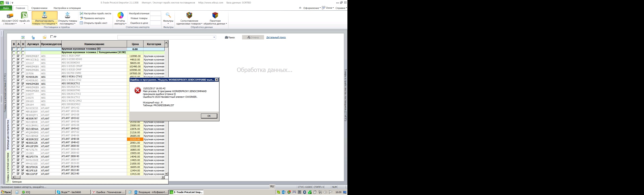The image size is (644, 195).
Task: Click table horizontal scrollbar right arrow
Action: coord(163,177)
